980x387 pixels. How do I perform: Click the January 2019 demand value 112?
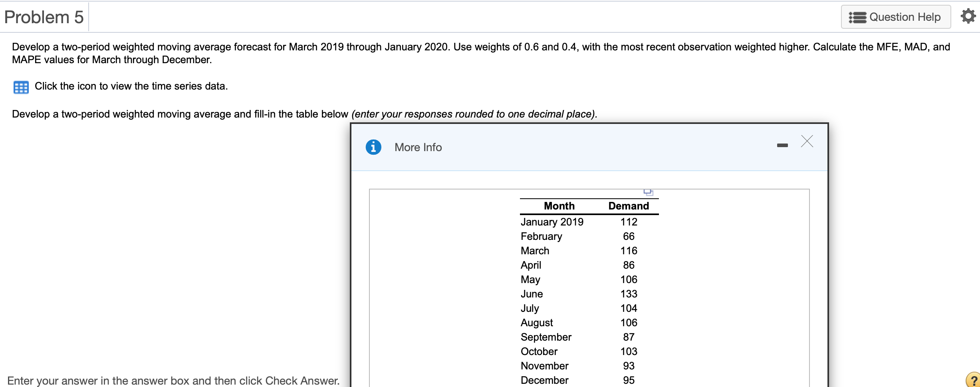[629, 222]
